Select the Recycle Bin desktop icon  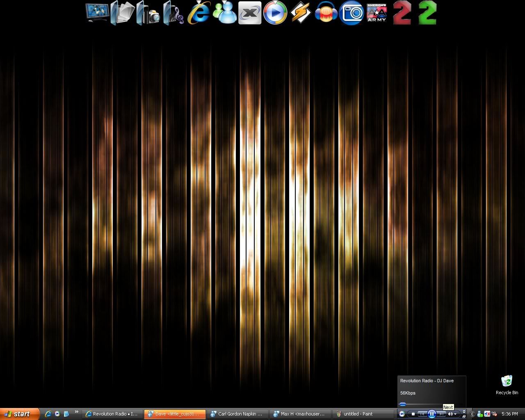click(x=507, y=385)
